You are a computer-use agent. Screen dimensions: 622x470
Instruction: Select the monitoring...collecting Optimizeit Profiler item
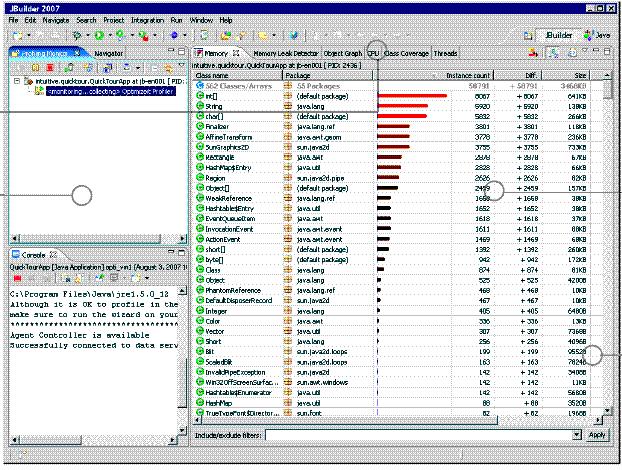110,92
